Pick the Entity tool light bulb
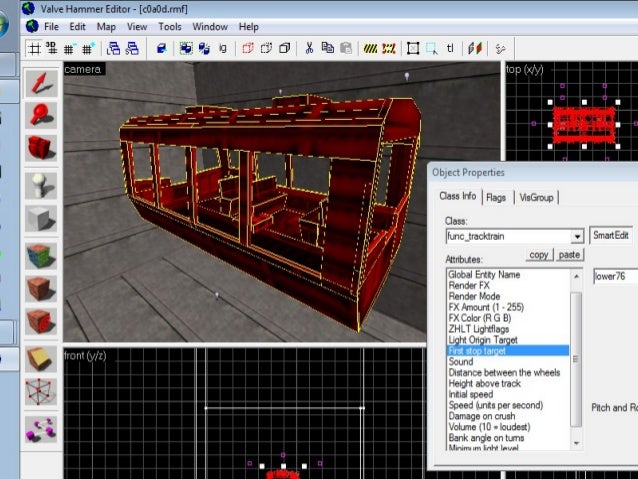The image size is (638, 479). click(41, 185)
